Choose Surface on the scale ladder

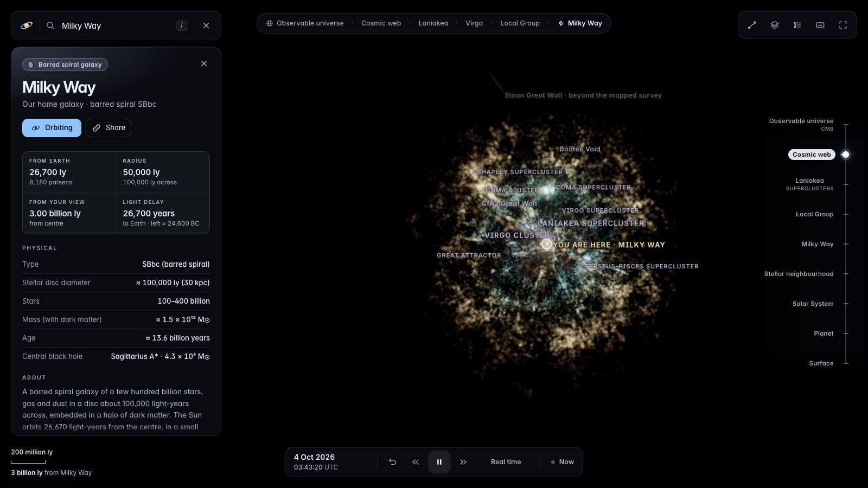821,363
